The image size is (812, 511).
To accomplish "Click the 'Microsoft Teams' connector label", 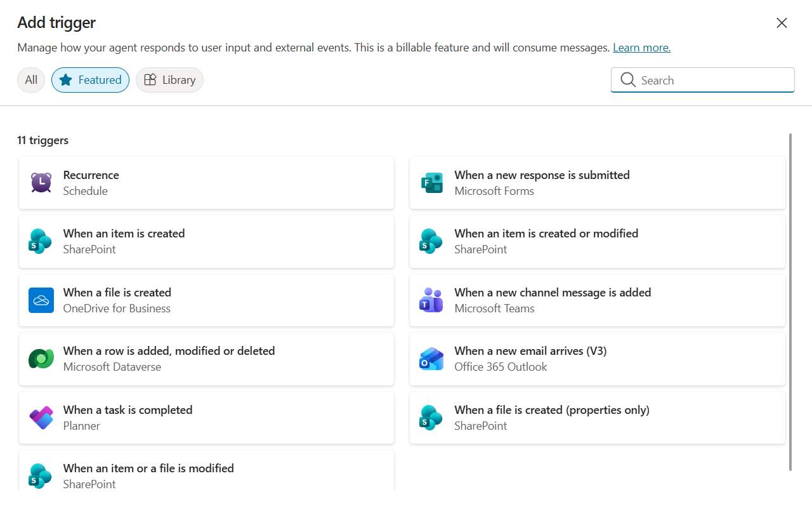I will [494, 309].
